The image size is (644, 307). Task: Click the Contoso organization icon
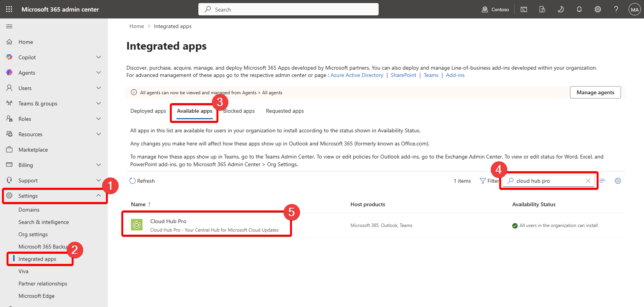click(485, 9)
